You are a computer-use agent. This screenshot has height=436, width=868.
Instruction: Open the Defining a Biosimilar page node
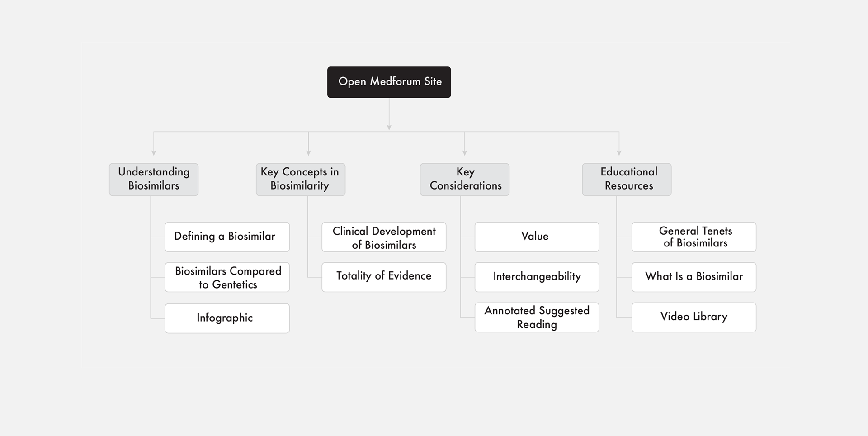point(227,237)
